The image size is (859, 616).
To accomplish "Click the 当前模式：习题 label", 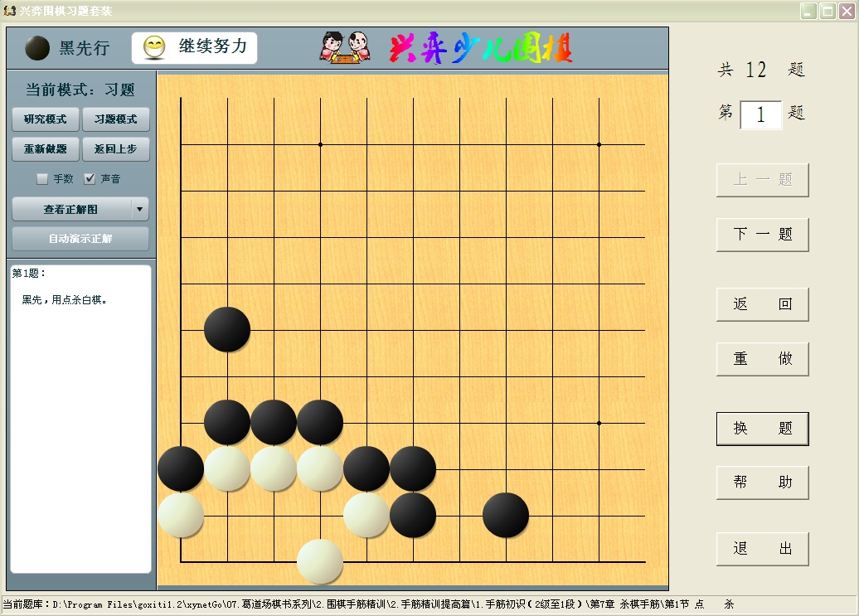I will (x=80, y=90).
